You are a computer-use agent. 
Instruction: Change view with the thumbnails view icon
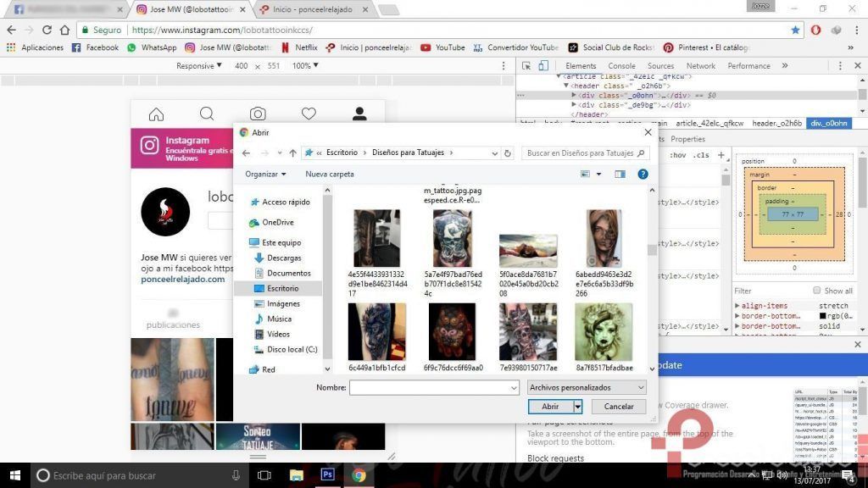click(585, 175)
